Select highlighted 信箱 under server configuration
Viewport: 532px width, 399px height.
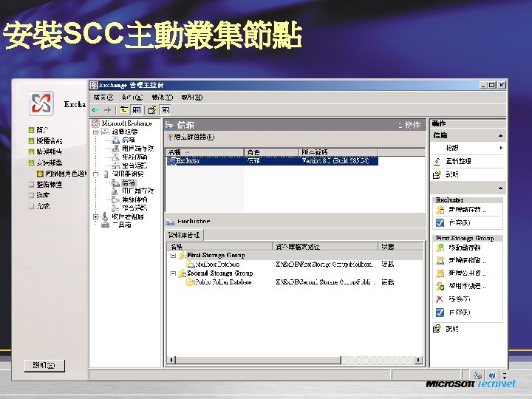[129, 183]
